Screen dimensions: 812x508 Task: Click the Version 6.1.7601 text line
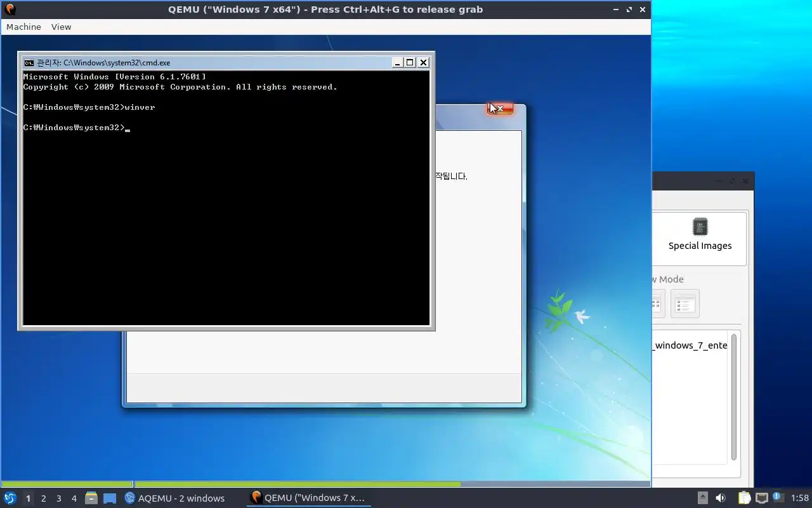pyautogui.click(x=114, y=77)
